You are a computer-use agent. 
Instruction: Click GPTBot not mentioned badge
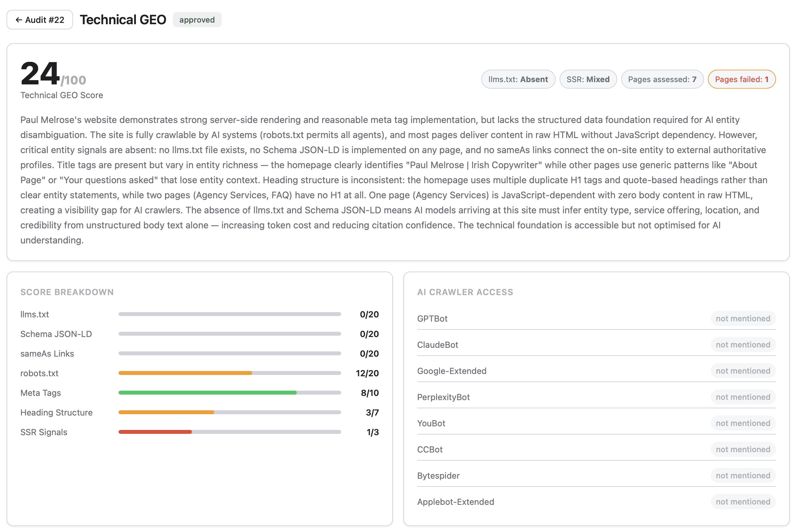point(742,318)
